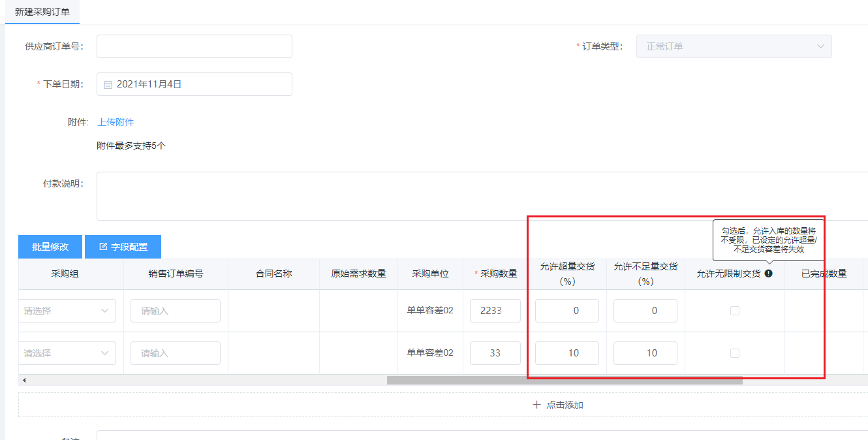This screenshot has width=868, height=440.
Task: Click the 采购数量 field showing 2233
Action: pyautogui.click(x=495, y=311)
